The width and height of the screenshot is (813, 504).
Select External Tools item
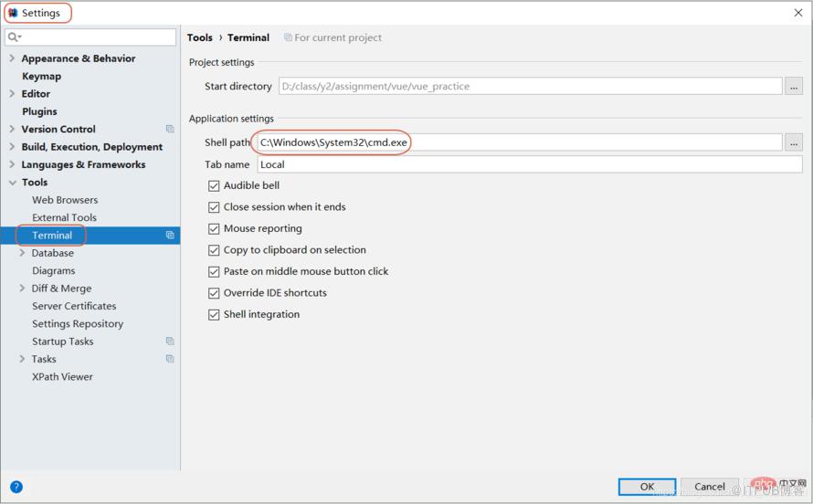point(64,217)
